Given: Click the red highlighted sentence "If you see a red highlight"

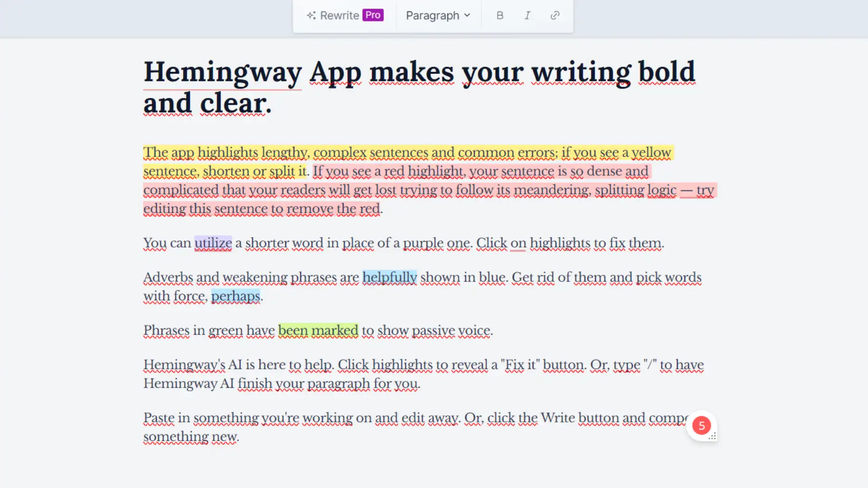Looking at the screenshot, I should pyautogui.click(x=429, y=190).
